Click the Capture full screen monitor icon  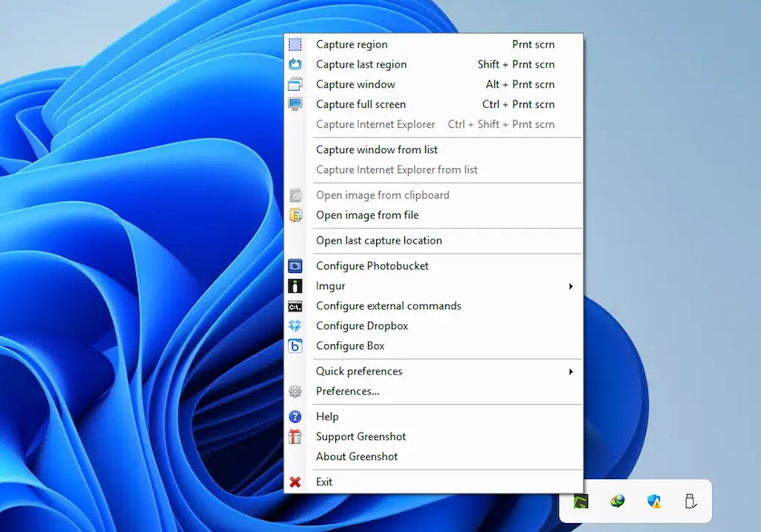click(x=295, y=104)
